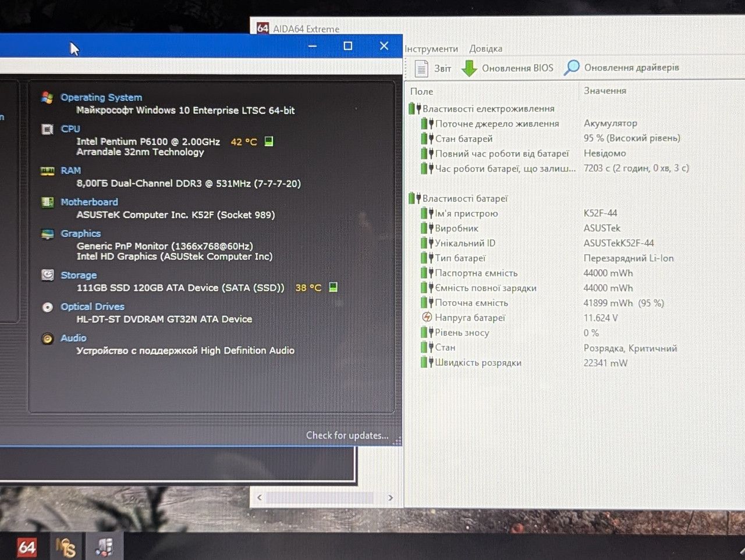Click the HL-DT-ST DVDRAM GT32N ATA Device text
Screen dimensions: 745x560
(164, 319)
